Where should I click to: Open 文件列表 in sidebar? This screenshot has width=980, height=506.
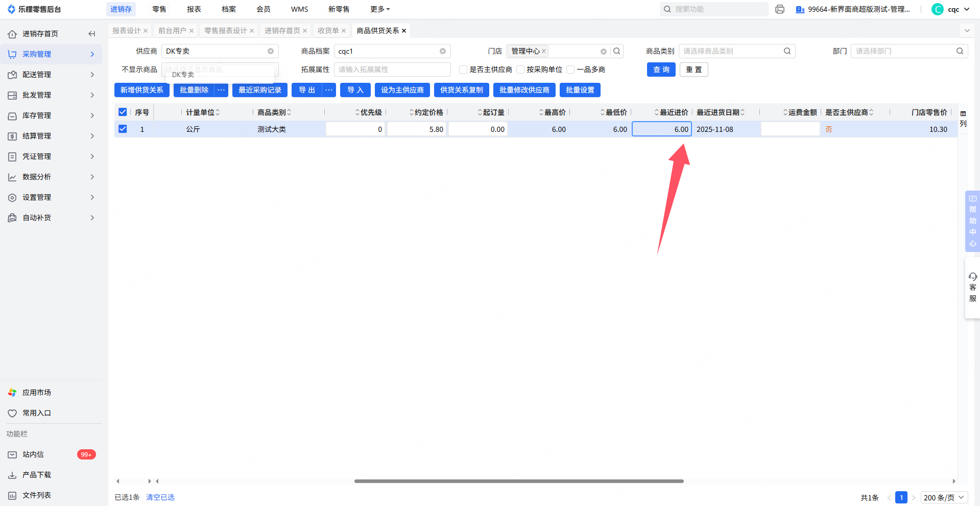[37, 495]
